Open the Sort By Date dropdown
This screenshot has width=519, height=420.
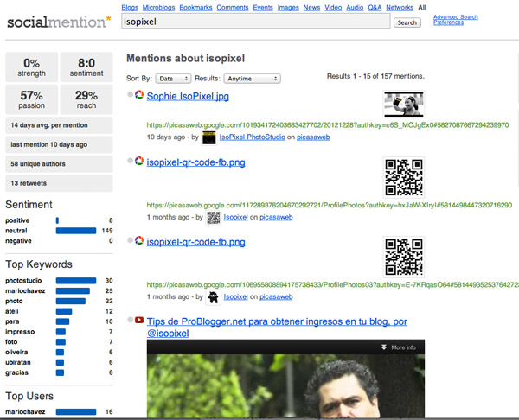pos(173,79)
